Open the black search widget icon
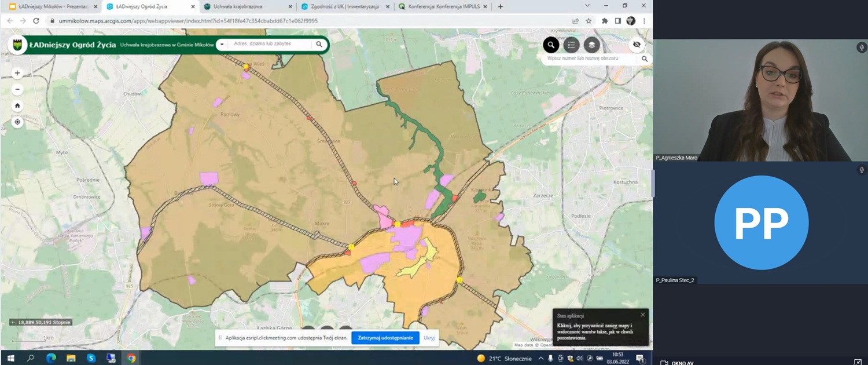The height and width of the screenshot is (365, 868). [x=551, y=45]
